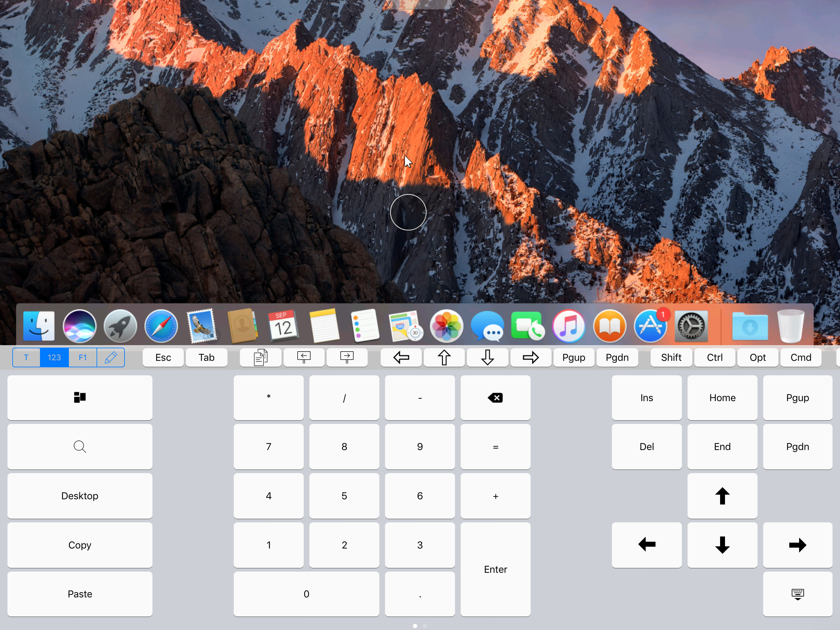
Task: Open Safari from the dock
Action: [161, 326]
